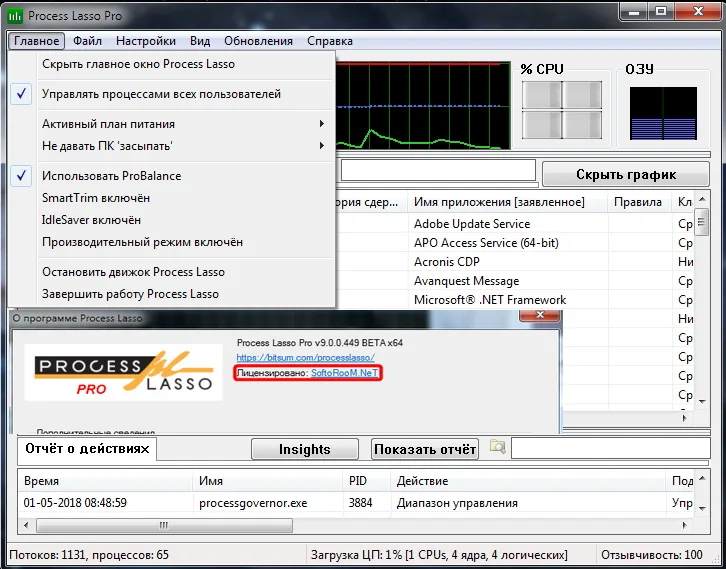Click process list scroll up arrow

point(702,200)
